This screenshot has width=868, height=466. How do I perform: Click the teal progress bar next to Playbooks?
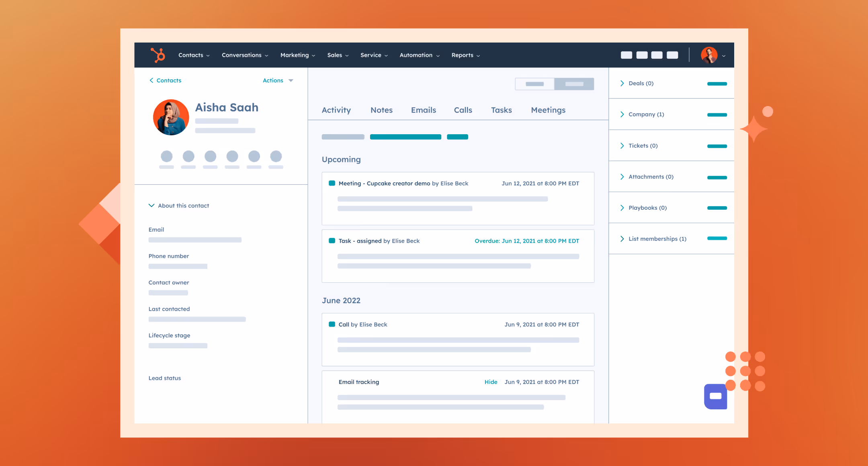717,208
